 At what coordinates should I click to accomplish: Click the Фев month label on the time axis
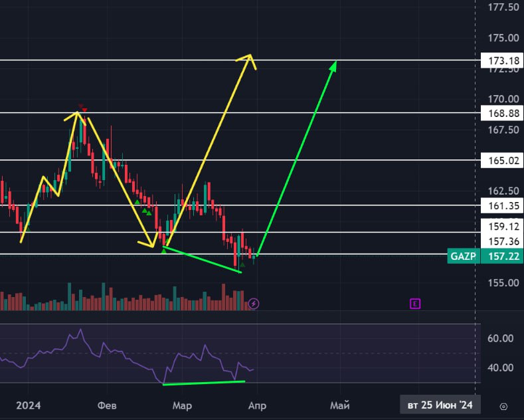click(x=107, y=405)
